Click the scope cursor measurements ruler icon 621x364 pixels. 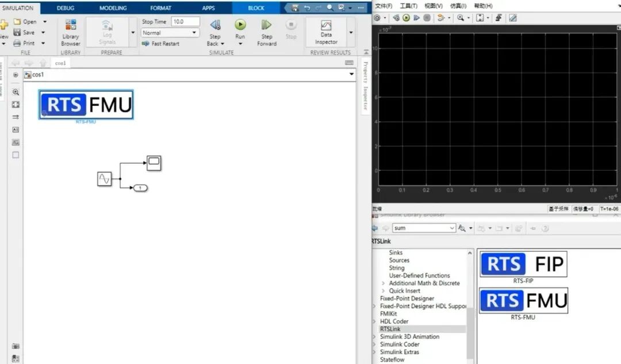click(512, 18)
